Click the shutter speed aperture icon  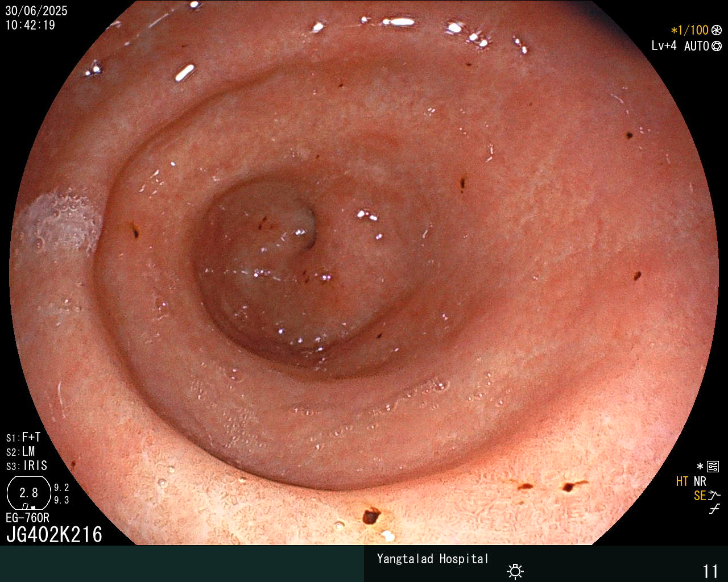tap(717, 30)
